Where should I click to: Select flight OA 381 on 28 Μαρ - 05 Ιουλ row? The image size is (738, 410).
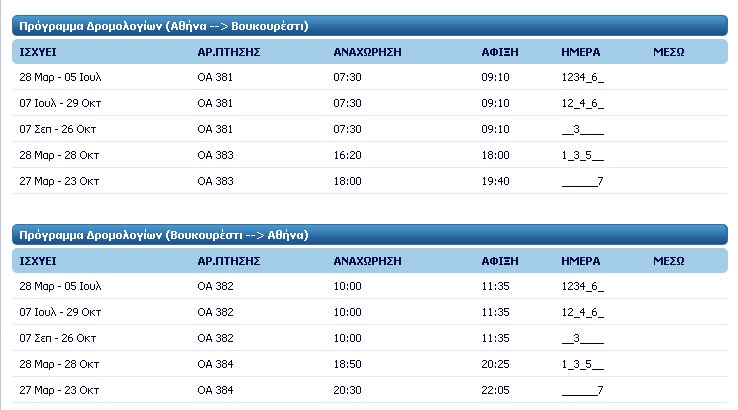215,77
